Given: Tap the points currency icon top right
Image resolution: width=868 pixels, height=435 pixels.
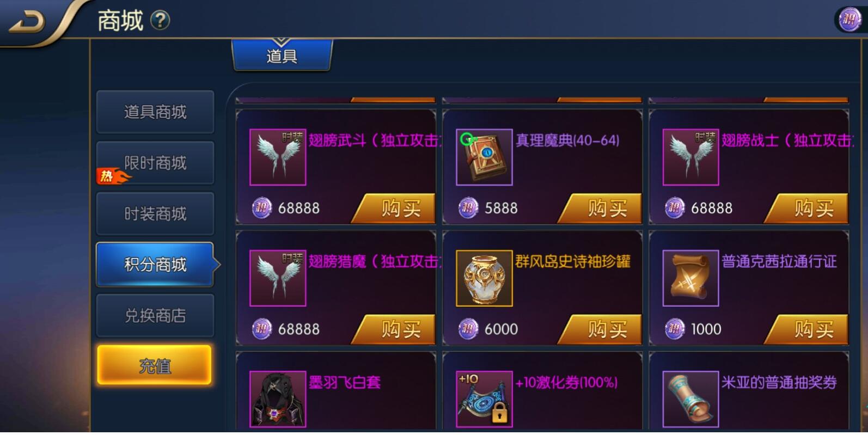Looking at the screenshot, I should tap(849, 20).
